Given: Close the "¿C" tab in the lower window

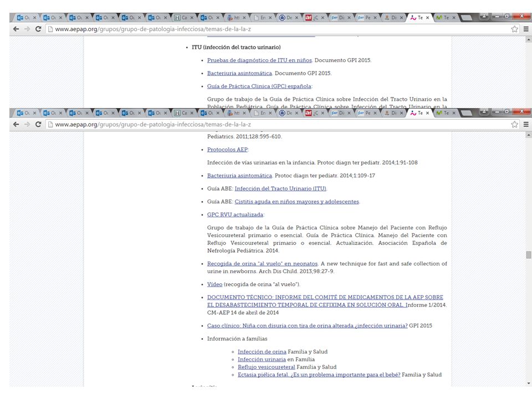Looking at the screenshot, I should 323,113.
